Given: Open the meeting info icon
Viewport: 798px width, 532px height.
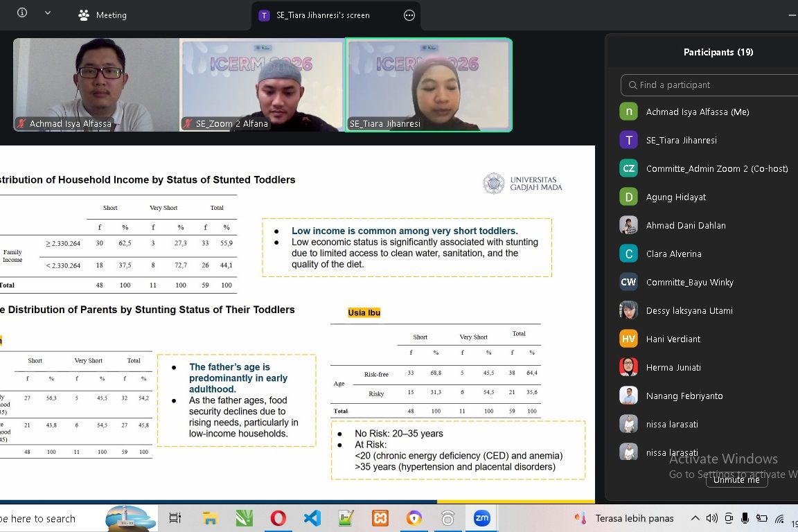Looking at the screenshot, I should point(22,12).
